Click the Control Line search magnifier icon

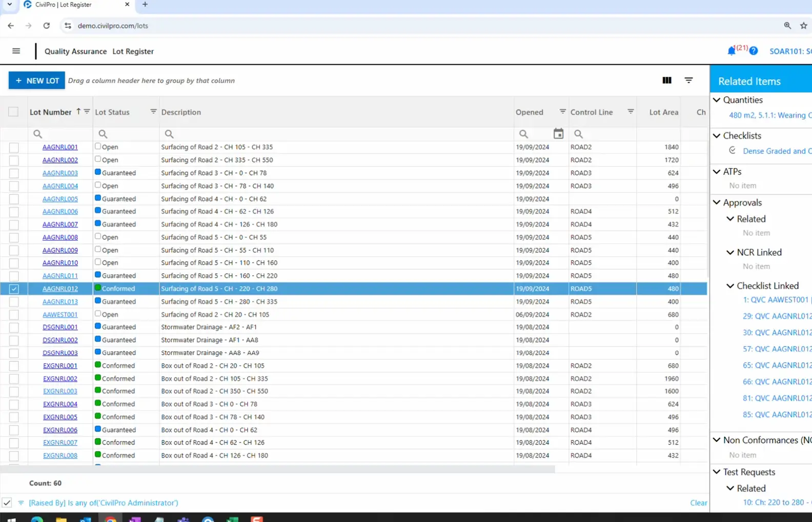pyautogui.click(x=578, y=134)
